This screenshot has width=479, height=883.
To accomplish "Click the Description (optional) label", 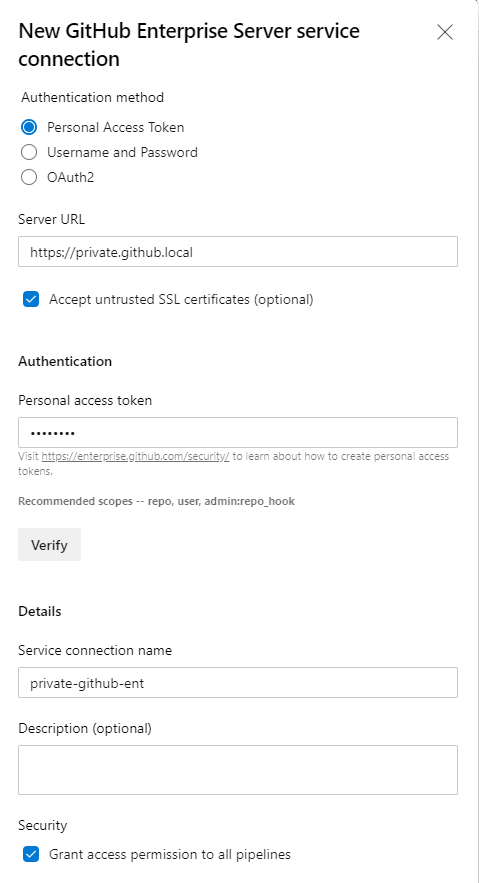I will click(85, 729).
